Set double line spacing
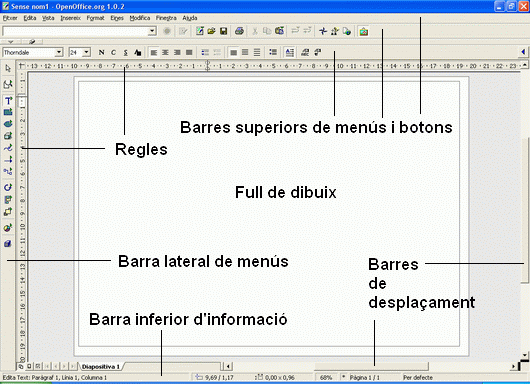Image resolution: width=530 pixels, height=384 pixels. (x=257, y=52)
